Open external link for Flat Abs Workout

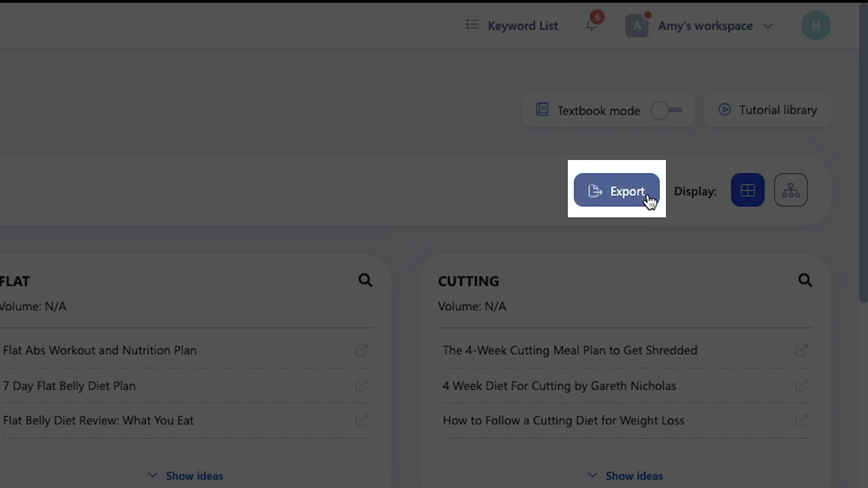[361, 350]
